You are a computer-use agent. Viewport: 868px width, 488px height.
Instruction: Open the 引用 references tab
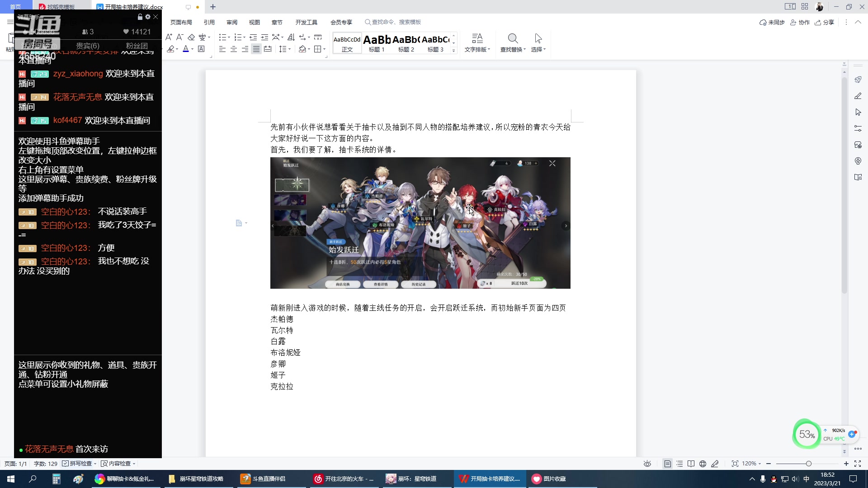click(x=209, y=22)
